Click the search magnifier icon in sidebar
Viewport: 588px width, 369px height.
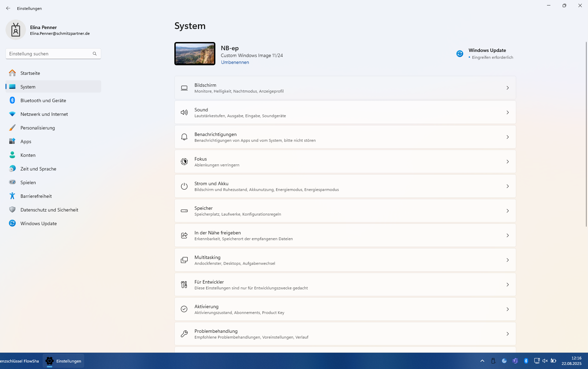point(95,54)
